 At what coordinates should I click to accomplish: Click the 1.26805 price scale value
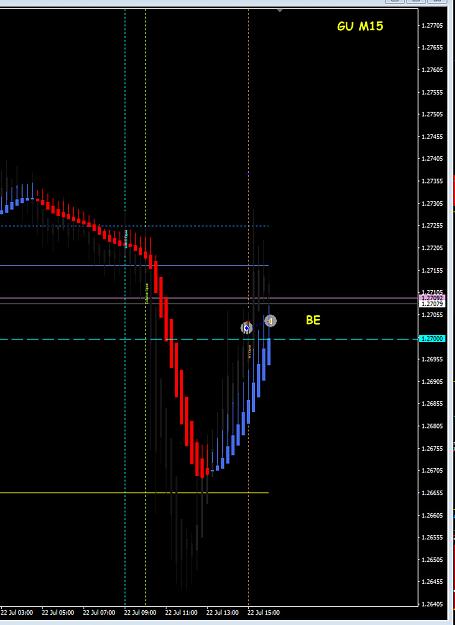click(x=432, y=426)
